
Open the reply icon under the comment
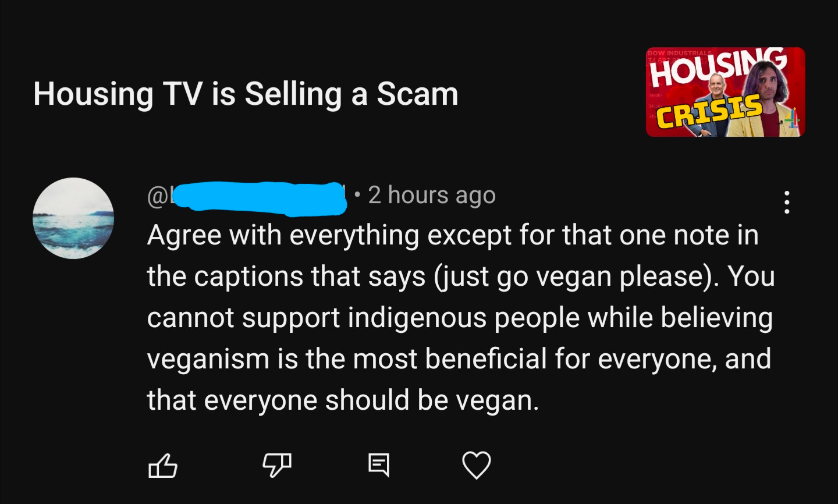[379, 466]
